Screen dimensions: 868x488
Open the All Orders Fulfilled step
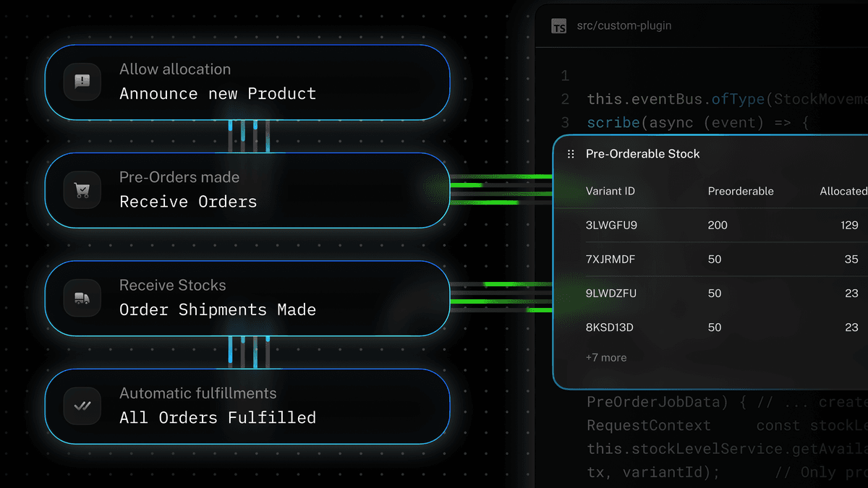point(217,418)
